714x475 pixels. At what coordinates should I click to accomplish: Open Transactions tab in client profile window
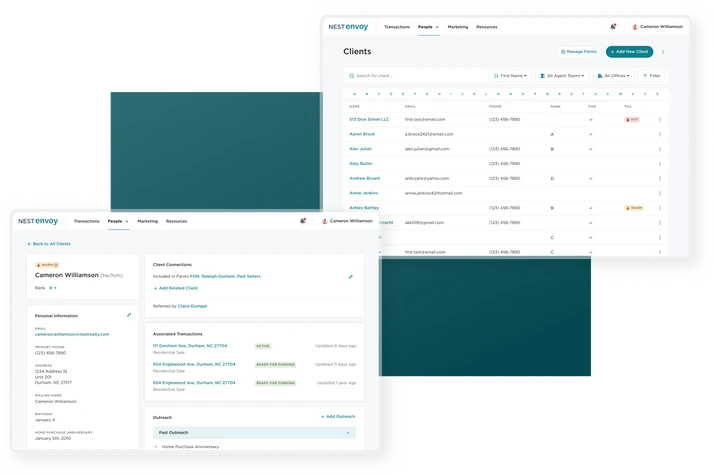pyautogui.click(x=87, y=221)
